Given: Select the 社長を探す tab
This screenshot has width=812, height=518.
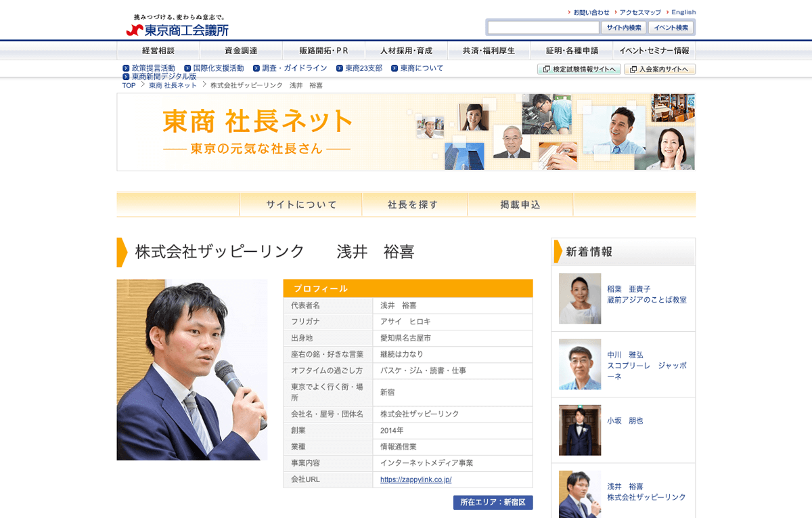Looking at the screenshot, I should (x=413, y=204).
